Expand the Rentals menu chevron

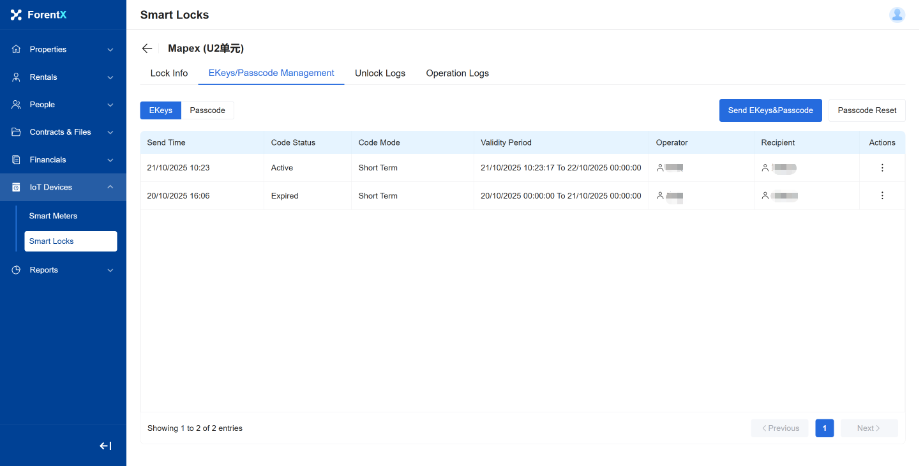point(110,77)
